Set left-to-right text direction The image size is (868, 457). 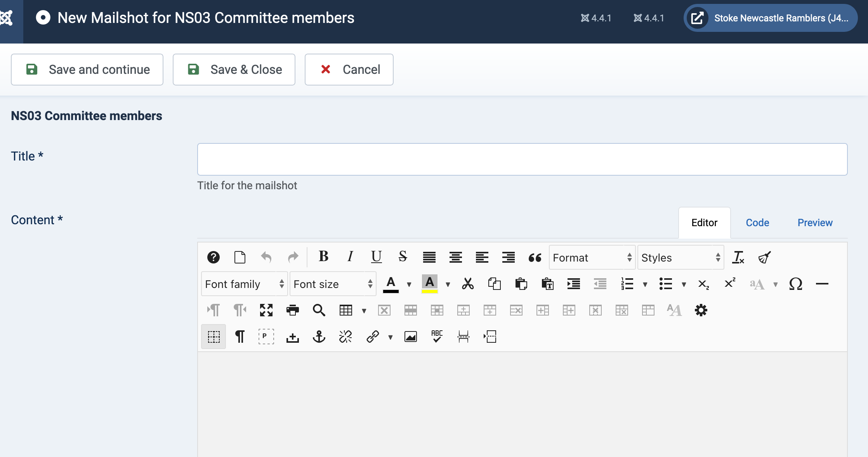click(x=214, y=310)
